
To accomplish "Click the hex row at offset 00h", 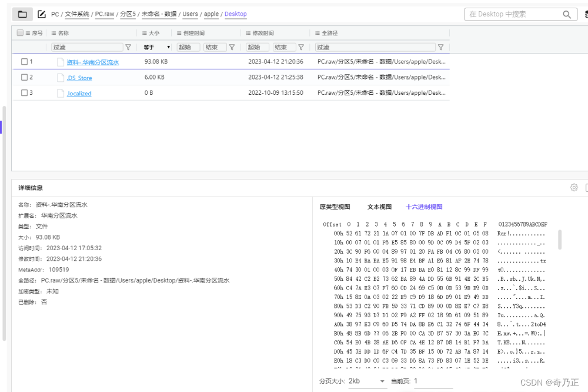I will pyautogui.click(x=439, y=234).
